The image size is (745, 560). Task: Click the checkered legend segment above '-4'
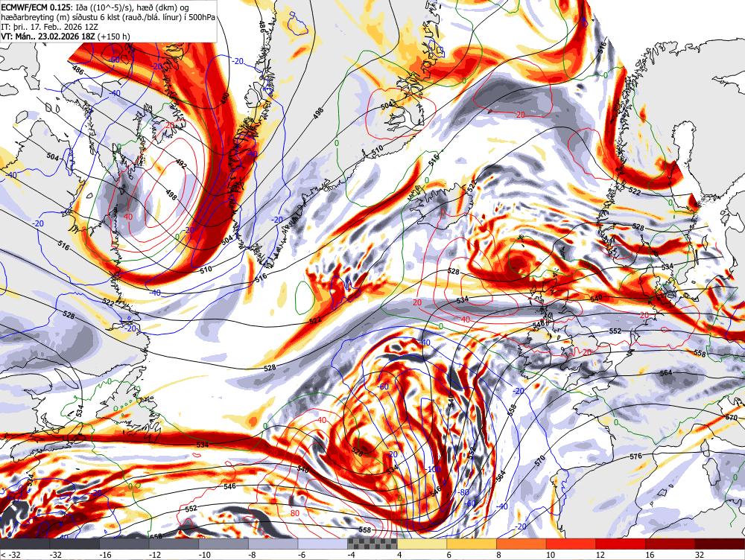372,544
